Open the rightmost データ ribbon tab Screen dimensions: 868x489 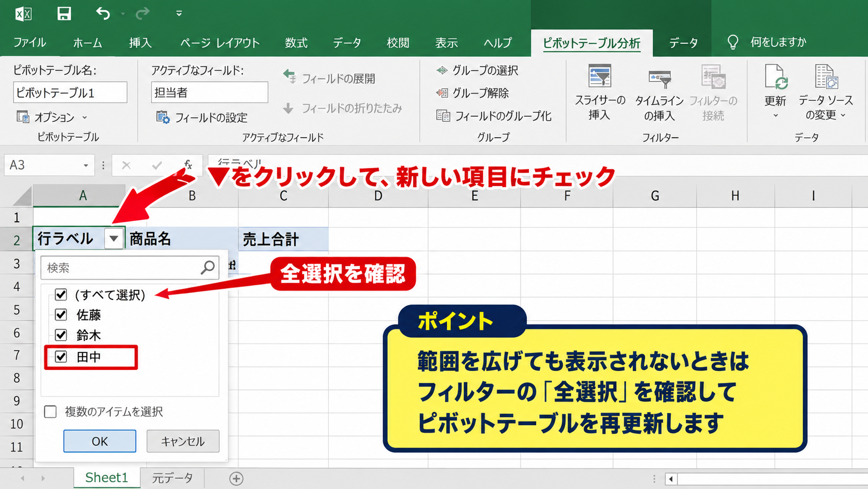tap(683, 43)
